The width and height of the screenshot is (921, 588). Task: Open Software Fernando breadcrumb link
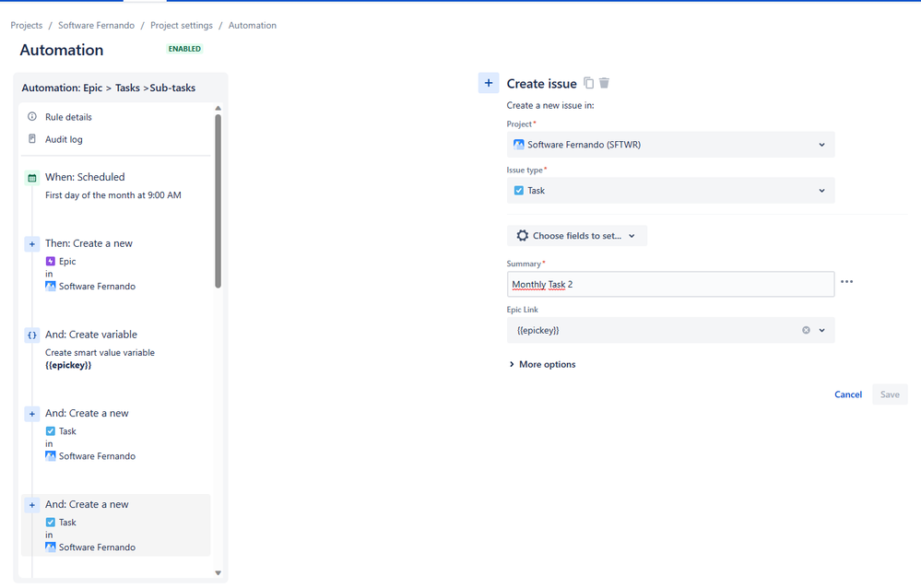point(96,25)
